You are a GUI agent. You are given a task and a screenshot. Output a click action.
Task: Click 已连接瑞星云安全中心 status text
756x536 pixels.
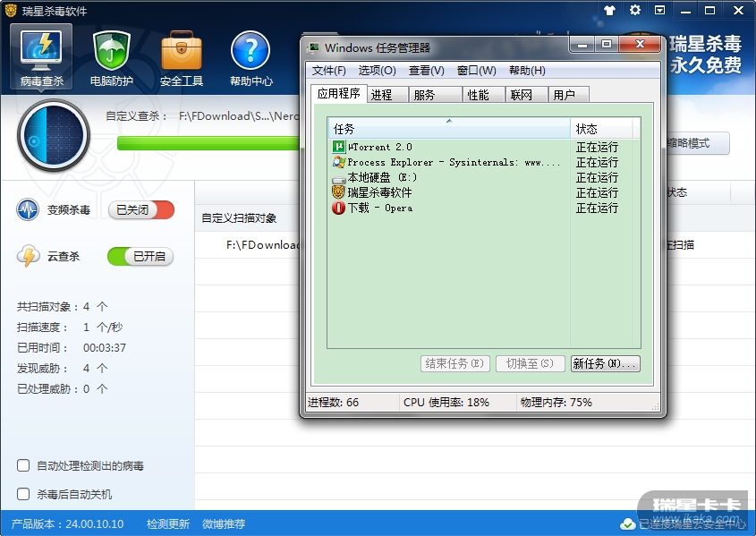tap(692, 524)
